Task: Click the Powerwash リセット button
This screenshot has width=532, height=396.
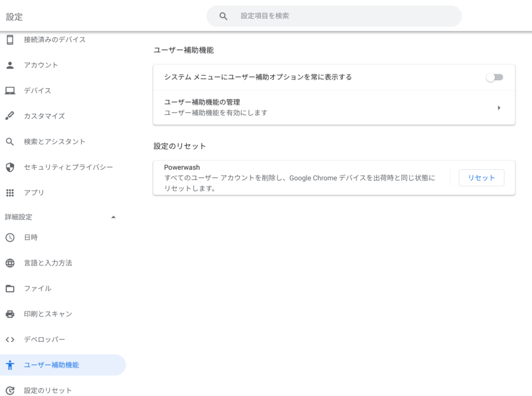Action: (x=482, y=177)
